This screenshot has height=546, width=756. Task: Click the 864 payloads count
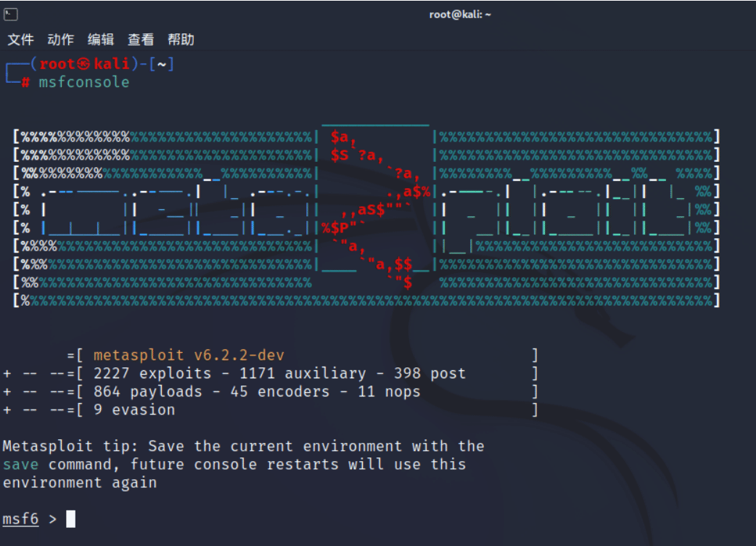tap(148, 391)
